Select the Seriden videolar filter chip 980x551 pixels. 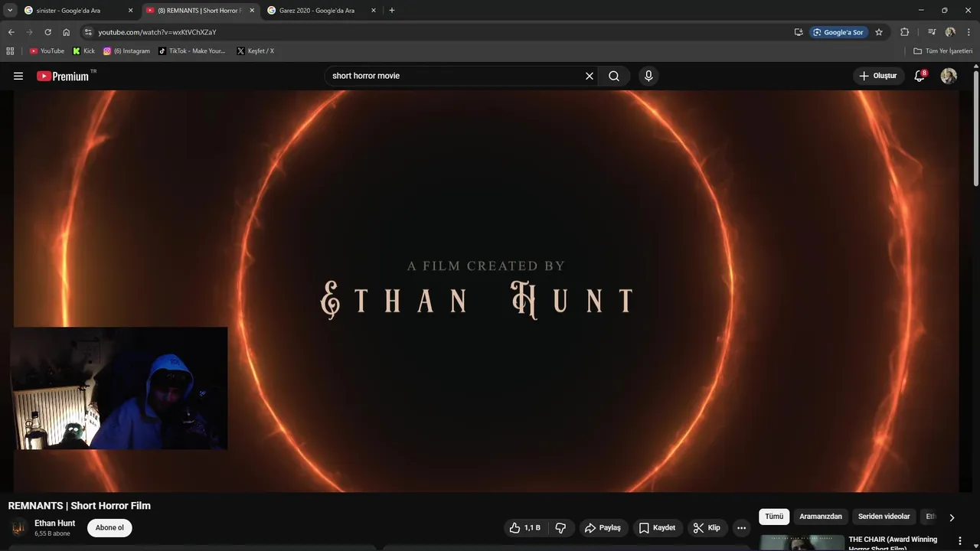point(884,517)
